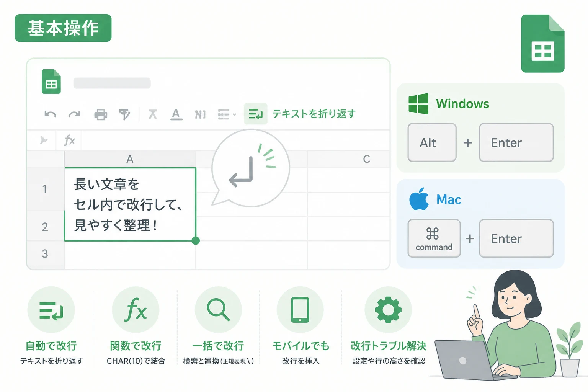The width and height of the screenshot is (588, 392).
Task: Click the Windows heading text
Action: (x=462, y=104)
